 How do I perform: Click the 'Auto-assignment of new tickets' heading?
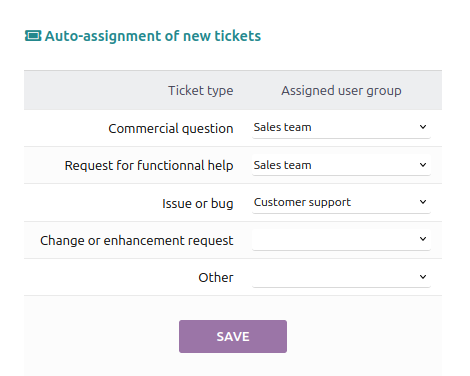coord(153,36)
